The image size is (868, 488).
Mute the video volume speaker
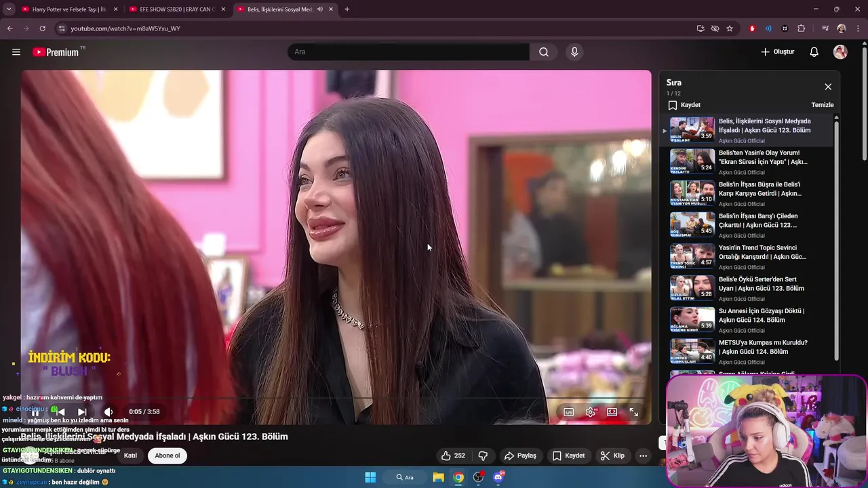108,412
